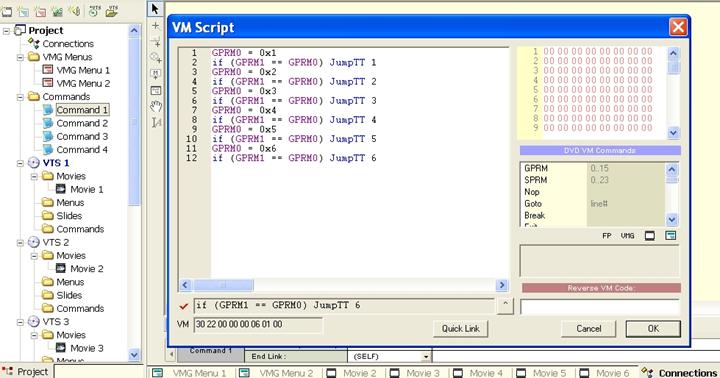The image size is (720, 378).
Task: Click the add audio speaker icon
Action: [74, 11]
